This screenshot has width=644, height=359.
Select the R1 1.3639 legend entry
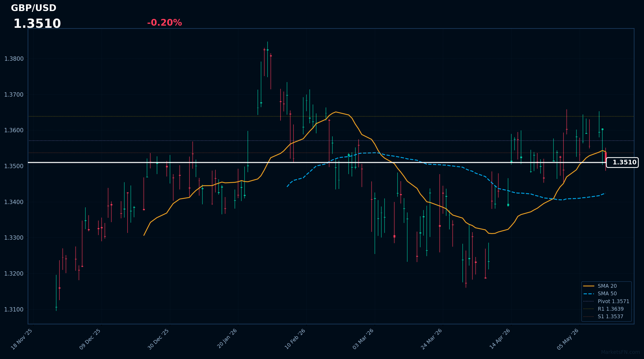[603, 309]
